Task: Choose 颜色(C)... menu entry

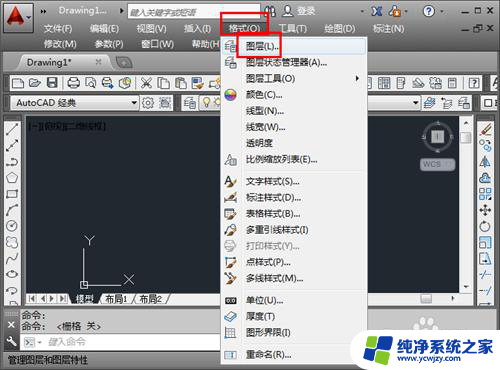Action: pyautogui.click(x=294, y=95)
